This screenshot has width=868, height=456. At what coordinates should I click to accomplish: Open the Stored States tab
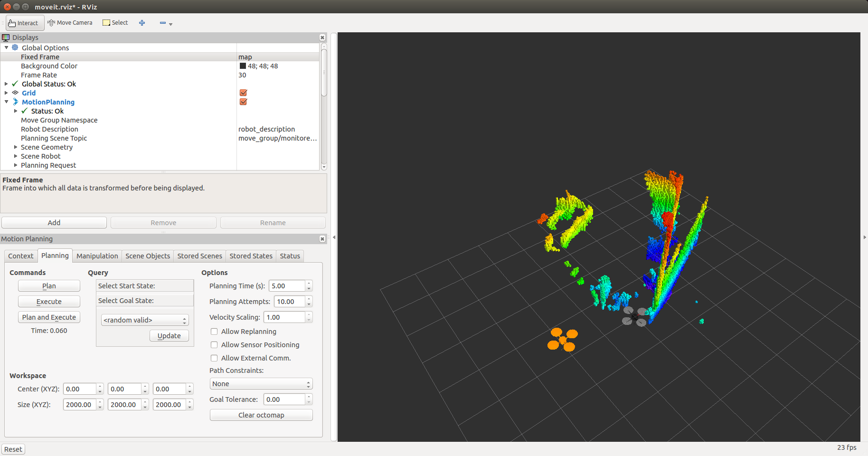251,256
